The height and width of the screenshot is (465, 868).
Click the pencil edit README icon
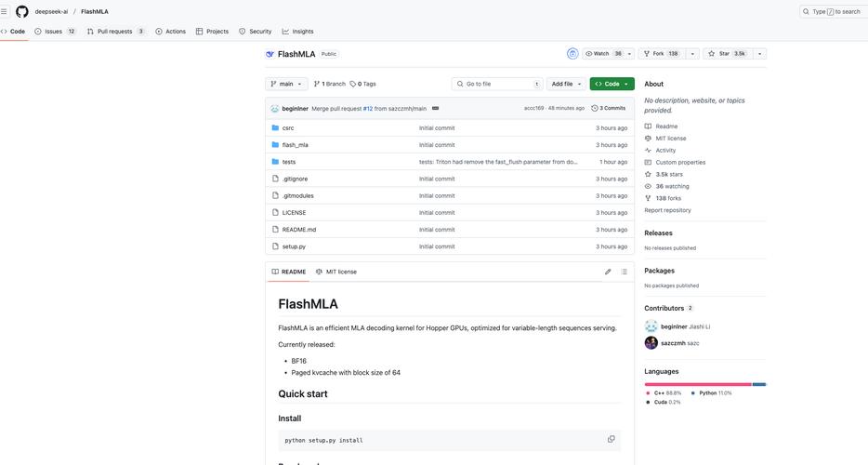click(x=608, y=272)
